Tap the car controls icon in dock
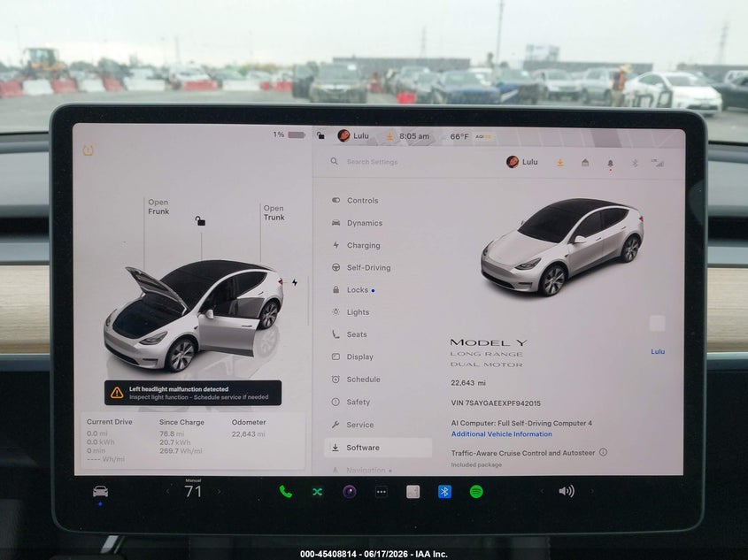Viewport: 748px width, 560px height. click(100, 491)
